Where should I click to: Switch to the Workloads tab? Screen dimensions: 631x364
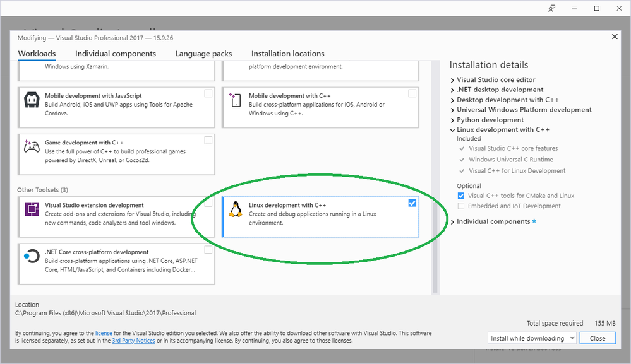pos(37,54)
